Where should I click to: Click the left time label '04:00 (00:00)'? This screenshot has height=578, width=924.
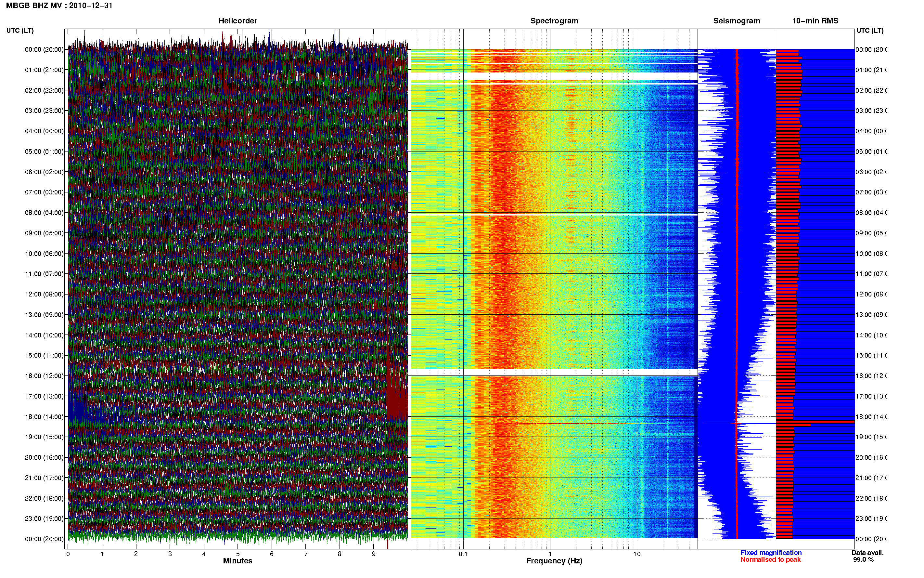44,131
